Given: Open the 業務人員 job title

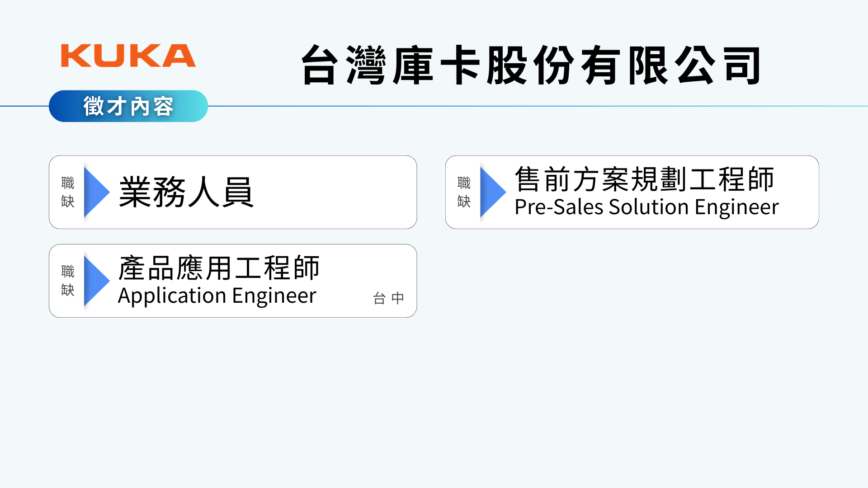Looking at the screenshot, I should click(186, 192).
